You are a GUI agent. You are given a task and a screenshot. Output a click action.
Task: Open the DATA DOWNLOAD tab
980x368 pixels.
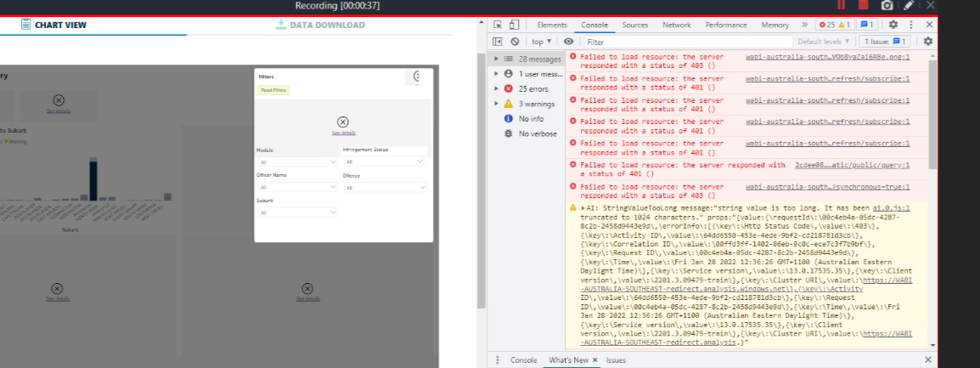[x=320, y=25]
